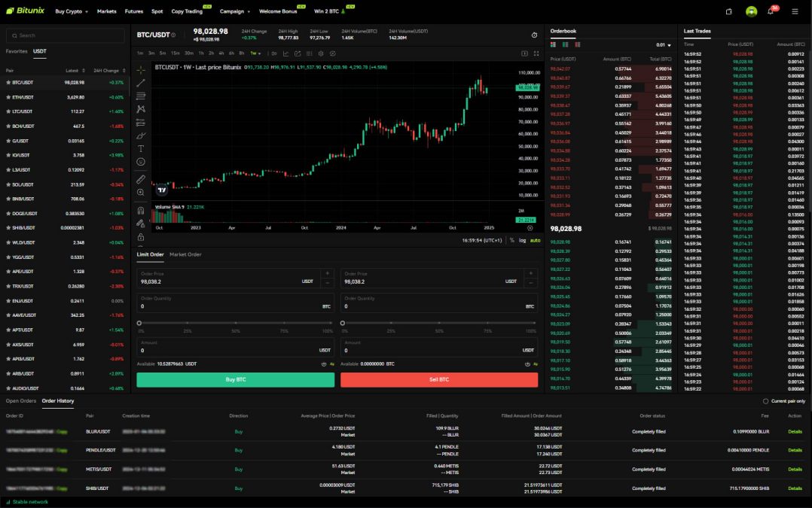Viewport: 812px width, 508px height.
Task: Click the Bitunix logo
Action: tap(25, 11)
